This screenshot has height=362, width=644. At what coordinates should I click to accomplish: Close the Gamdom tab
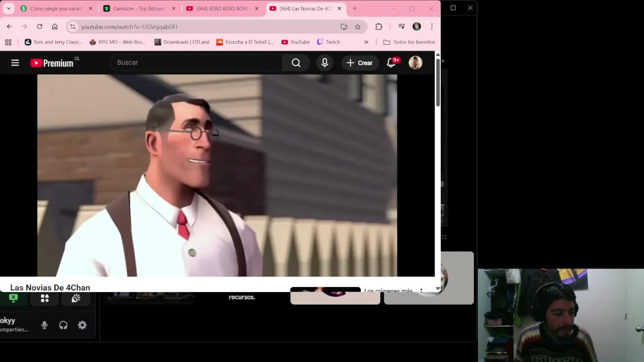174,9
